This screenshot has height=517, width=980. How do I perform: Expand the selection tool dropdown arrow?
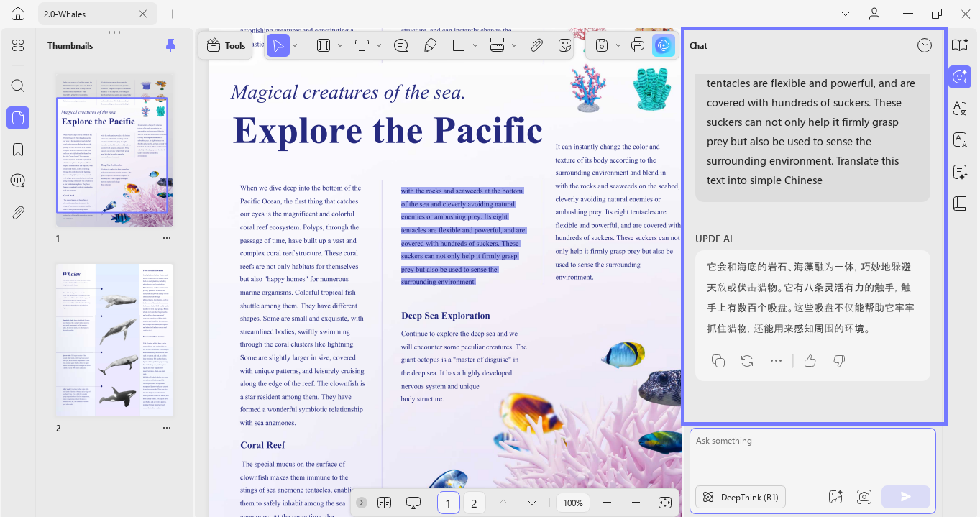(x=295, y=45)
